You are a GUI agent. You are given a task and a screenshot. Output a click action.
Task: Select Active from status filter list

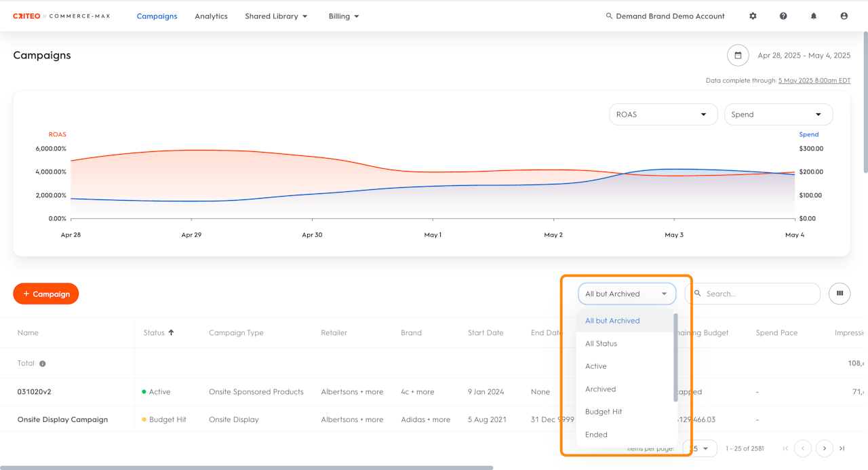[x=596, y=366]
